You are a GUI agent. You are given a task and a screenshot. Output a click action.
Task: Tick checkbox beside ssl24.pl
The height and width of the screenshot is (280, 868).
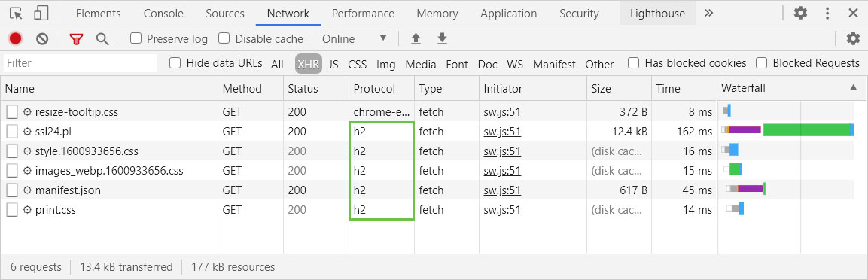[x=12, y=132]
